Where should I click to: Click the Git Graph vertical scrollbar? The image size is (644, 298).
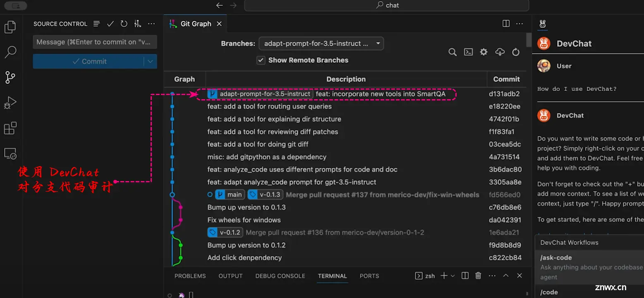(x=529, y=40)
